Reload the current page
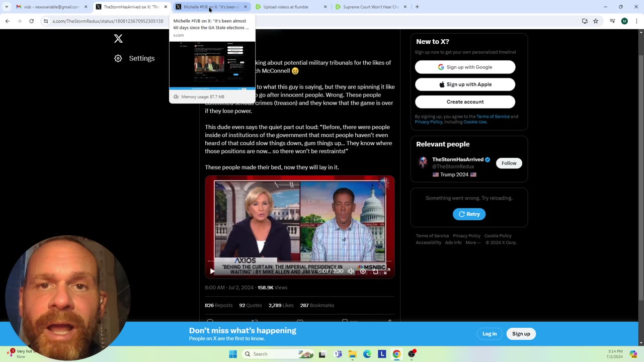 (x=31, y=21)
